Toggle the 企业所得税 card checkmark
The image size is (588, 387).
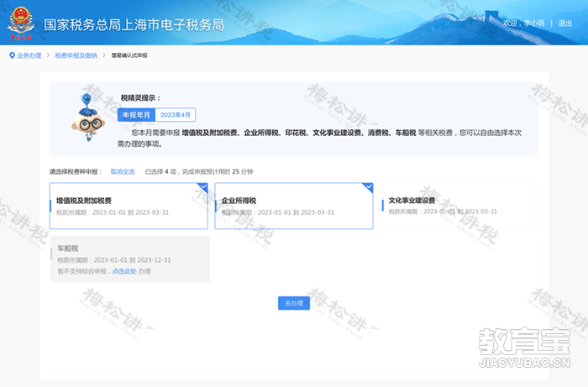[x=368, y=187]
